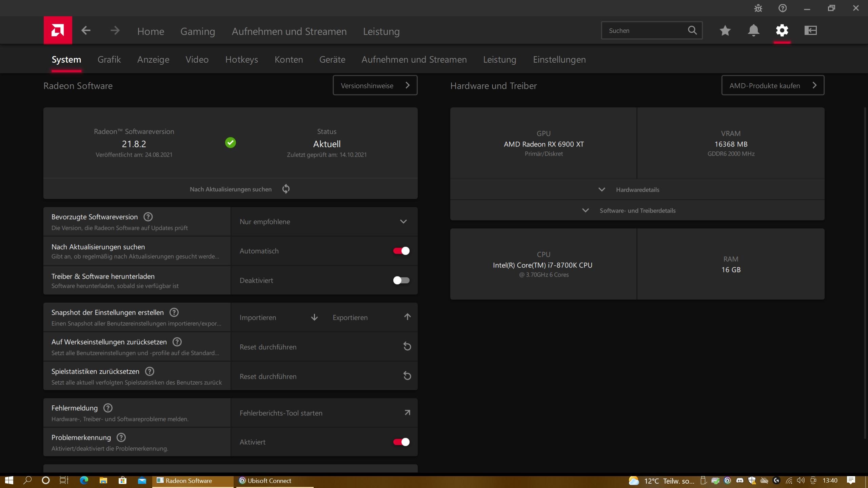Click refresh icon next to Nach Aktualisierungen suchen
868x488 pixels.
(x=286, y=189)
